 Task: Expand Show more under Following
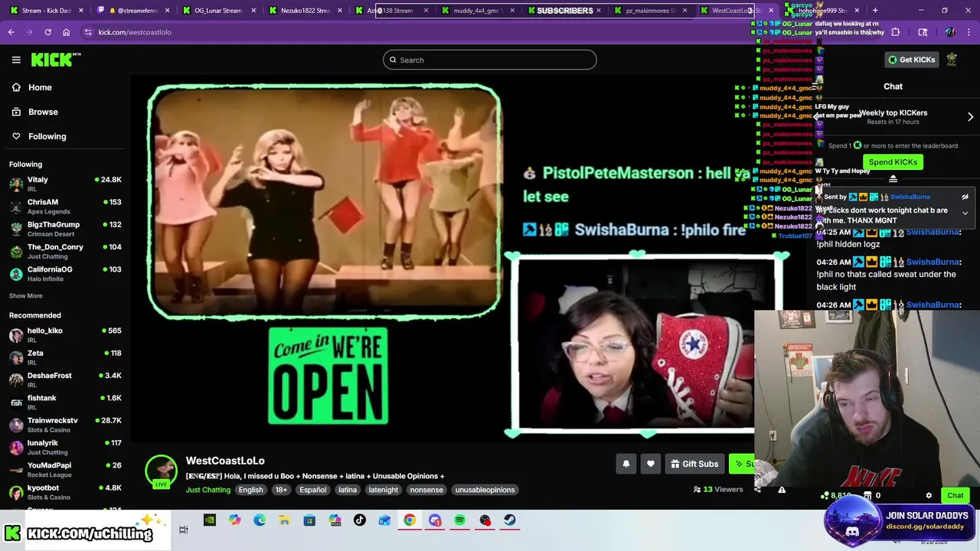pos(26,295)
